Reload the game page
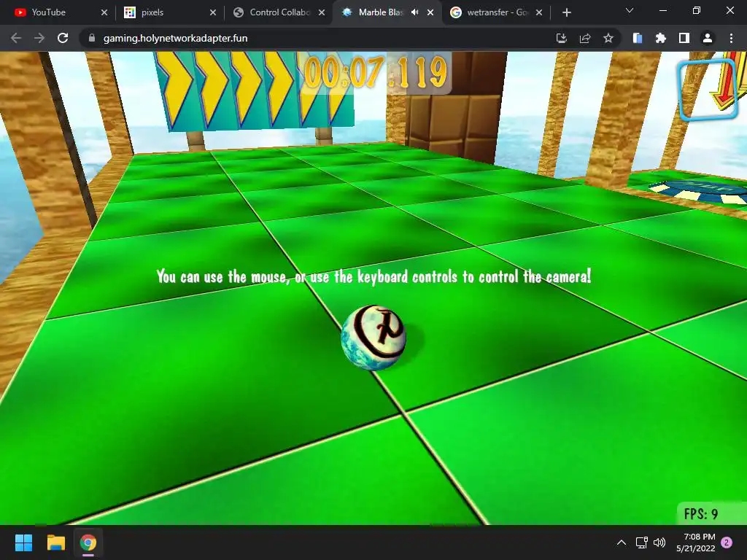 coord(63,38)
